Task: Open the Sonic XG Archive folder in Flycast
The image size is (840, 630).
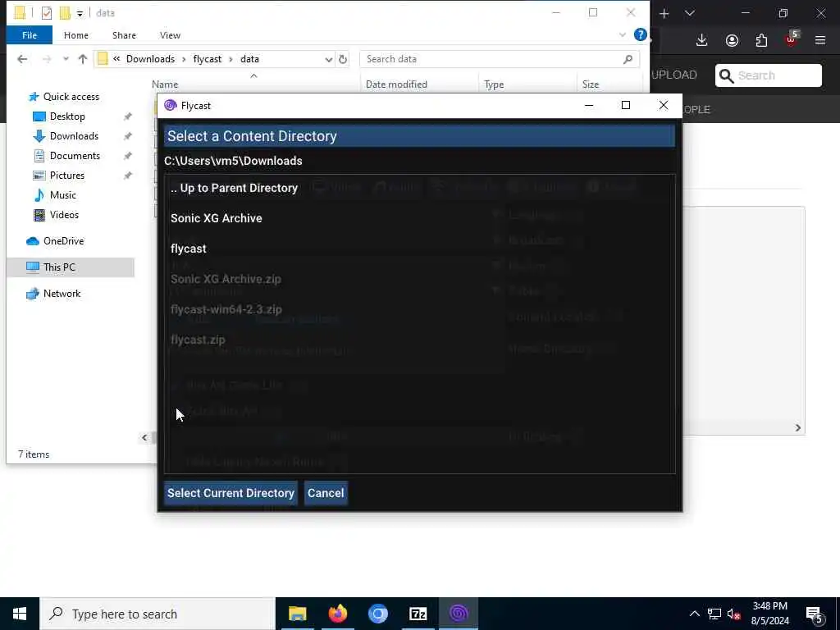Action: 216,218
